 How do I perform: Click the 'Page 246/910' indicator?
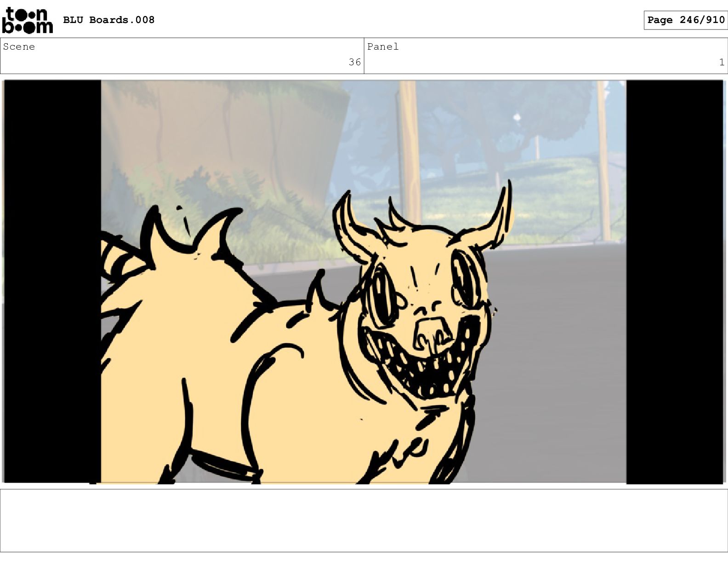tap(686, 20)
